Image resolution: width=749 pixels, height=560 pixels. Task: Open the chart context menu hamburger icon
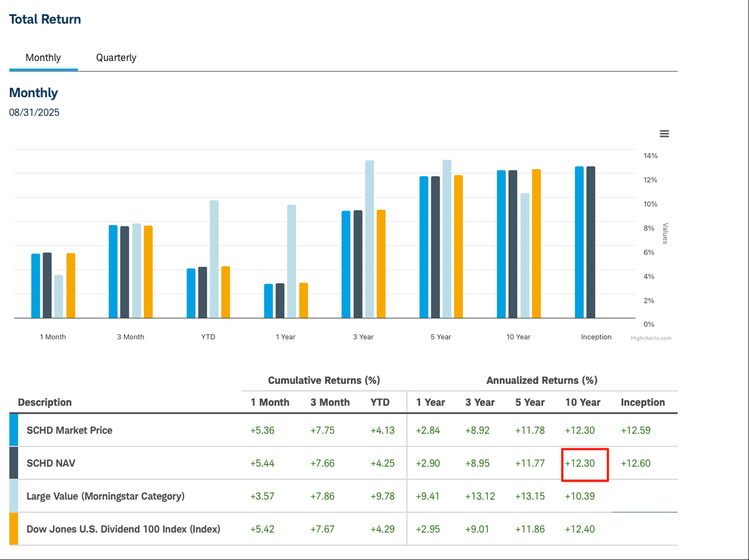664,134
